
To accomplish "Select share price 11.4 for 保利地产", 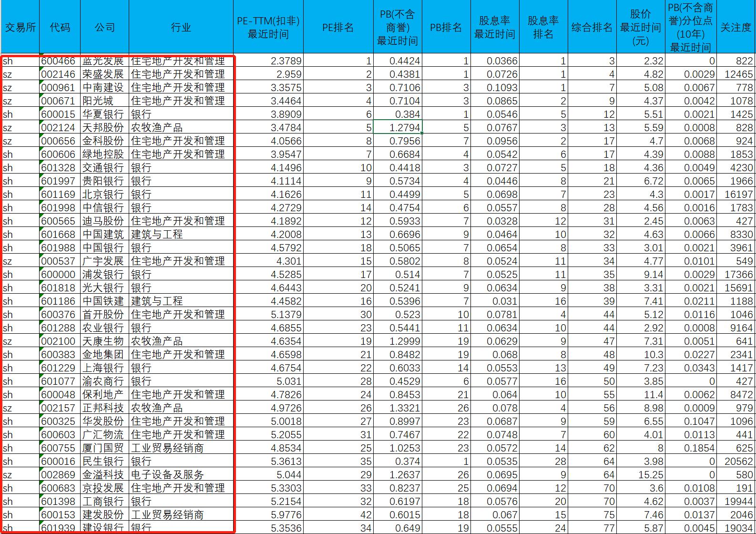I will 641,394.
